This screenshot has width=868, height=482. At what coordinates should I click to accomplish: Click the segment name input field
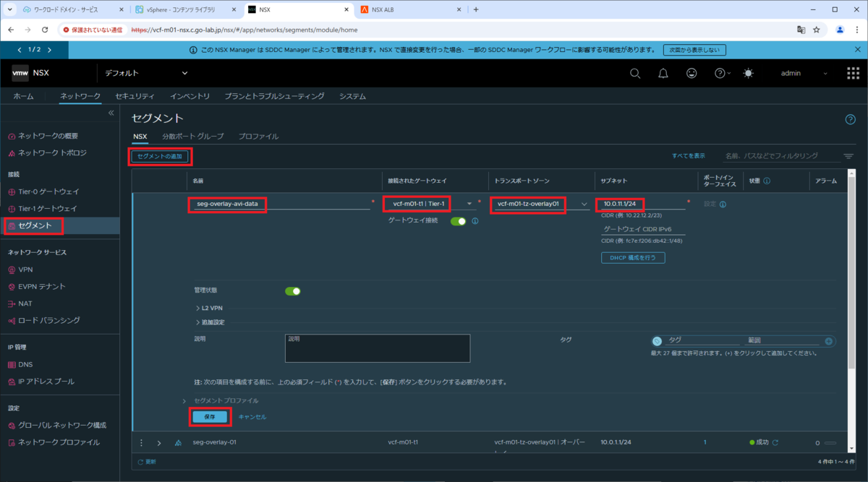(281, 204)
